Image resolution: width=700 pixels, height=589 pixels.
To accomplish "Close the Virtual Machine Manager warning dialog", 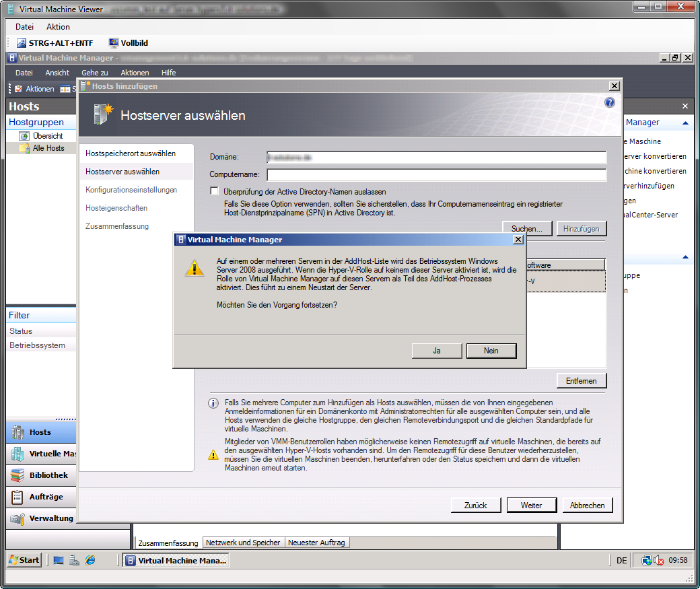I will click(x=518, y=240).
